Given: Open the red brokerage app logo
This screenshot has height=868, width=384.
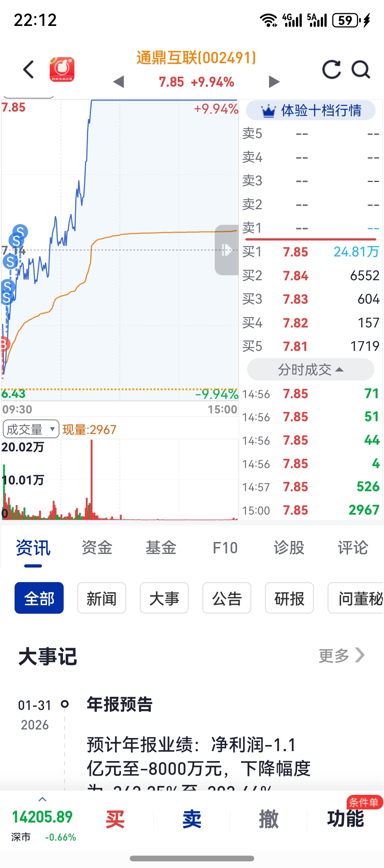Looking at the screenshot, I should [62, 69].
